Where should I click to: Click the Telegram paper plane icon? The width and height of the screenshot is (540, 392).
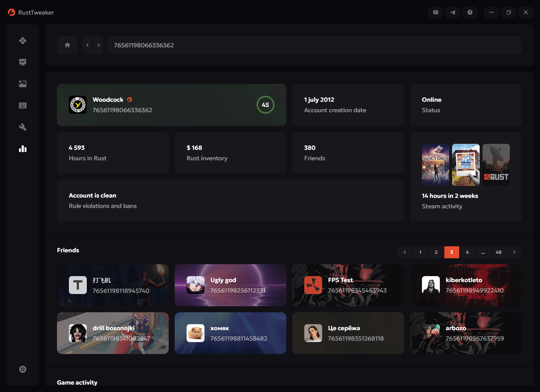tap(452, 12)
